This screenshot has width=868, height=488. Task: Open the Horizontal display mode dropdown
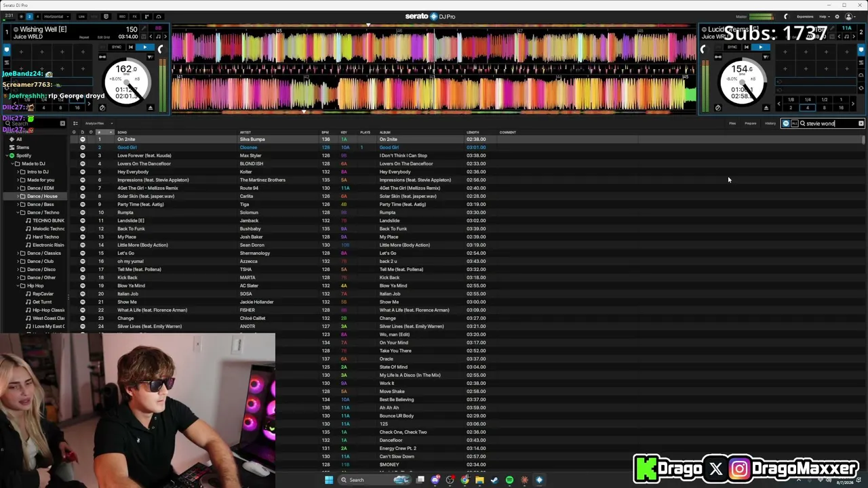click(x=56, y=16)
